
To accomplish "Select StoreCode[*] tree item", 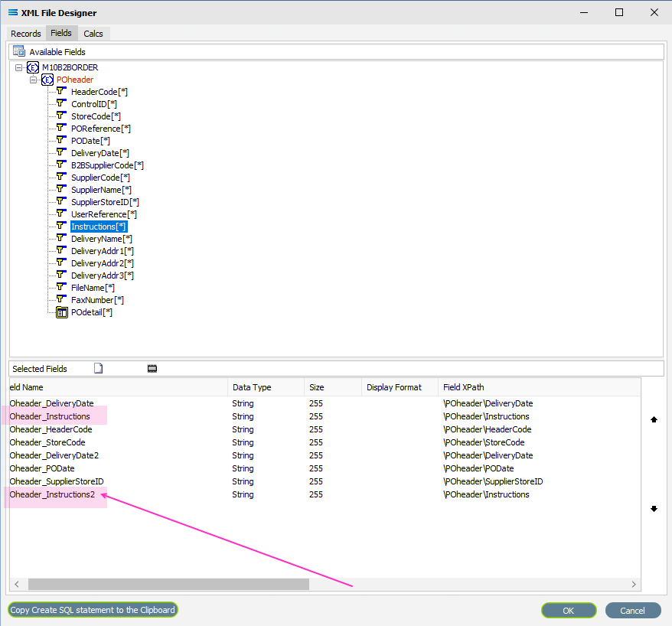I will click(96, 116).
